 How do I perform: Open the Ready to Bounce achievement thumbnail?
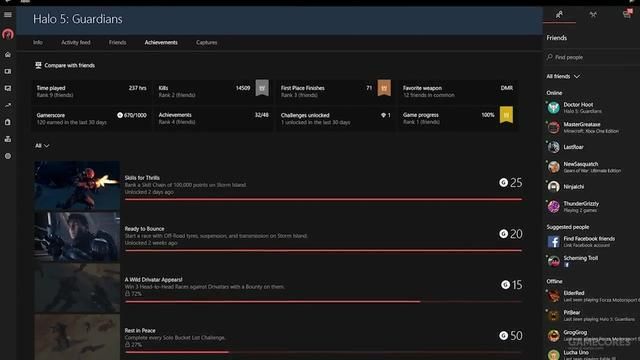(77, 236)
